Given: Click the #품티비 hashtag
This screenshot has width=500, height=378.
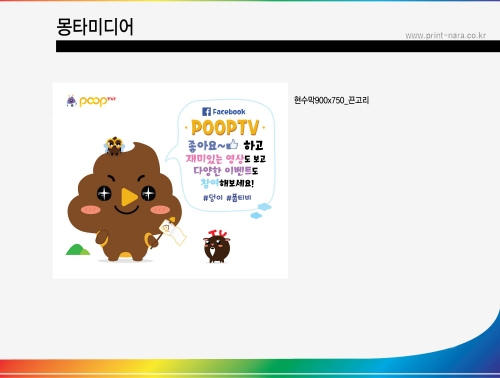Looking at the screenshot, I should (239, 198).
